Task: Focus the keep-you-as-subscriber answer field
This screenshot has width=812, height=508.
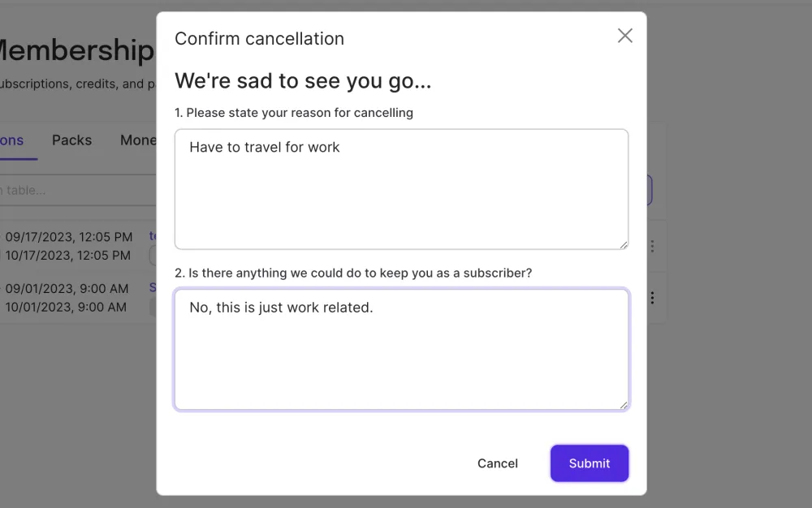Action: 401,349
